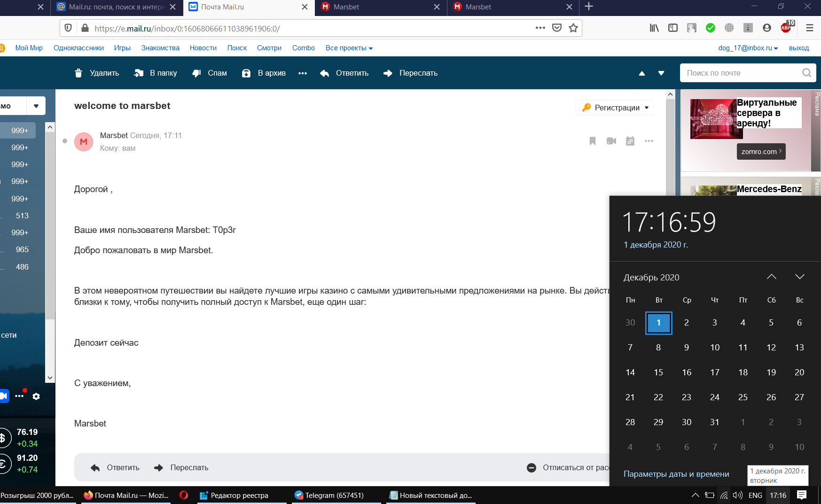Bookmark this page with the star icon
Image resolution: width=821 pixels, height=504 pixels.
coord(573,28)
